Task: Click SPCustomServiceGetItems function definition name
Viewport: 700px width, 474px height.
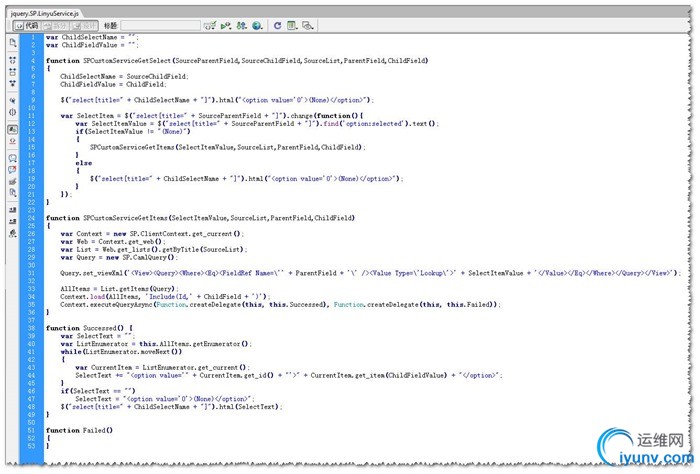Action: (x=126, y=218)
